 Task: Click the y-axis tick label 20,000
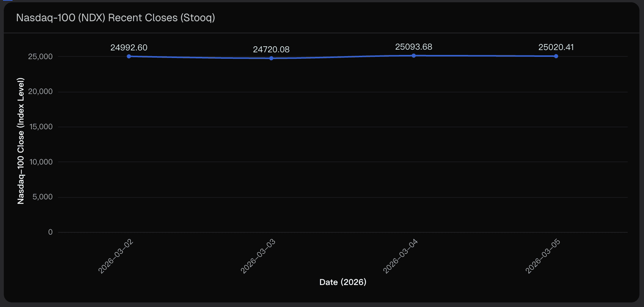[40, 91]
